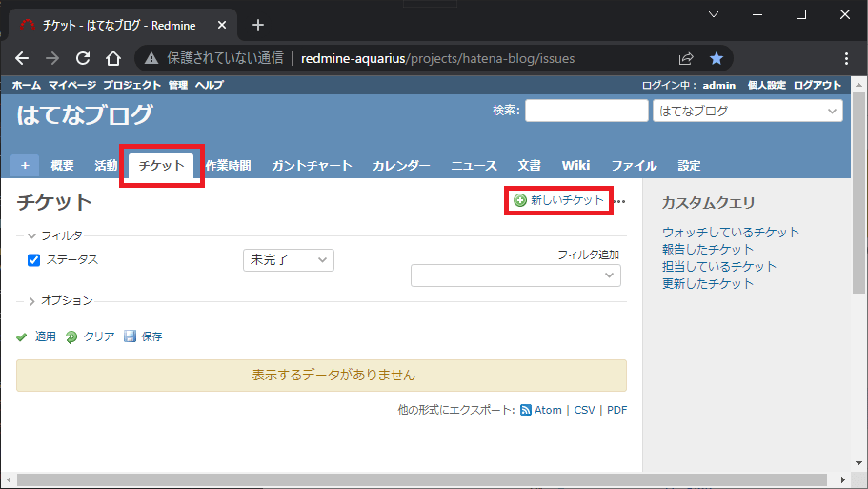868x489 pixels.
Task: Open 担当しているチケット custom query
Action: tap(719, 267)
